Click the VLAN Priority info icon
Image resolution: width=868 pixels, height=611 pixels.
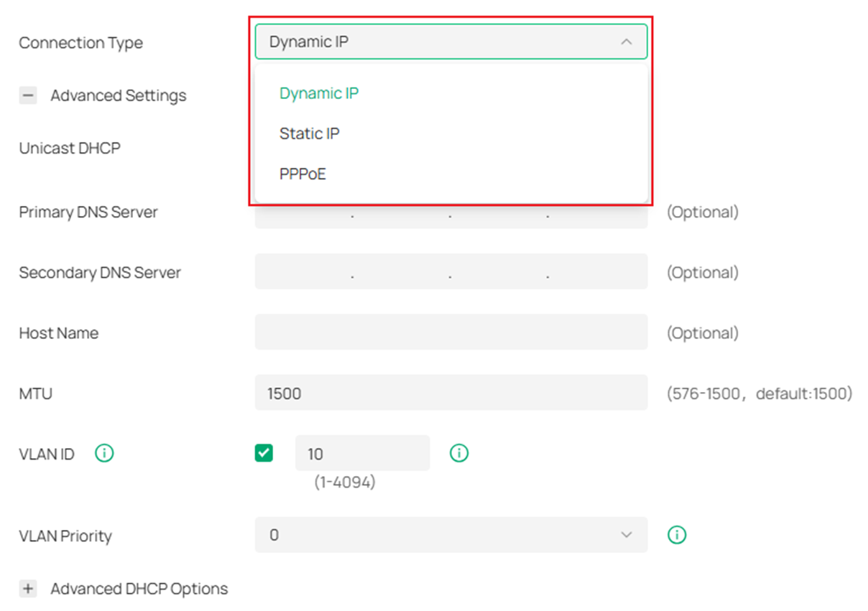pos(675,535)
